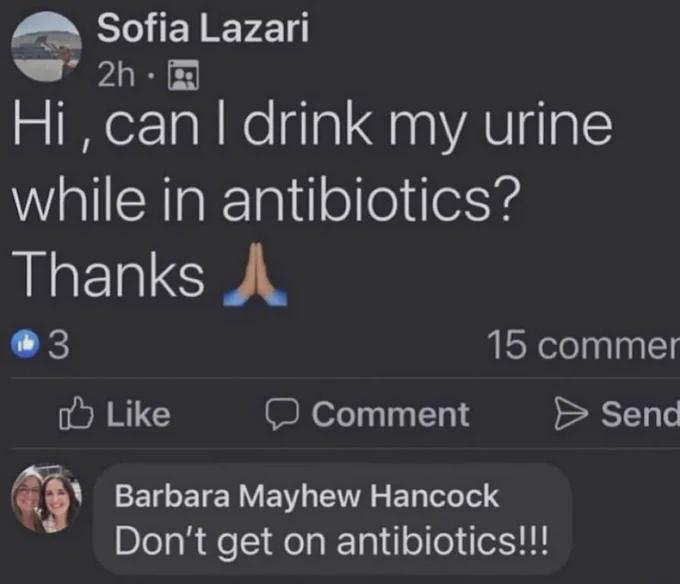Image resolution: width=680 pixels, height=584 pixels.
Task: Open Sofia Lazari's profile picture
Action: [x=46, y=46]
